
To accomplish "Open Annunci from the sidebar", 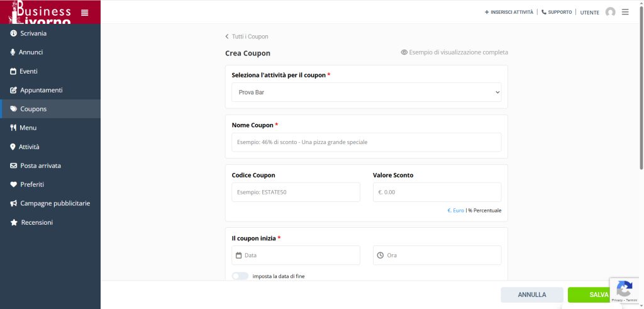I will (31, 52).
